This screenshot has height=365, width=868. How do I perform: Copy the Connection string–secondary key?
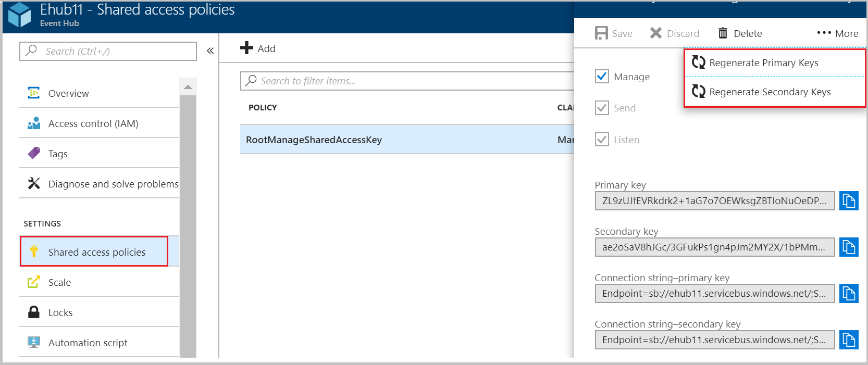coord(849,340)
